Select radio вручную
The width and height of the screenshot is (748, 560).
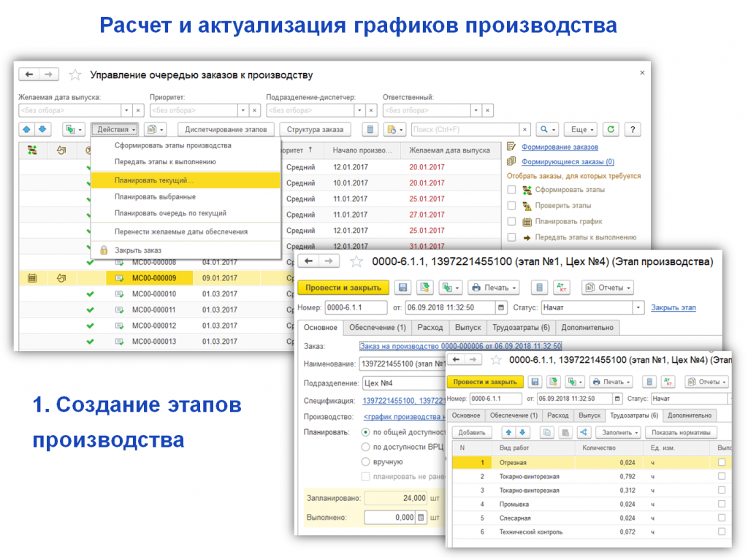365,461
